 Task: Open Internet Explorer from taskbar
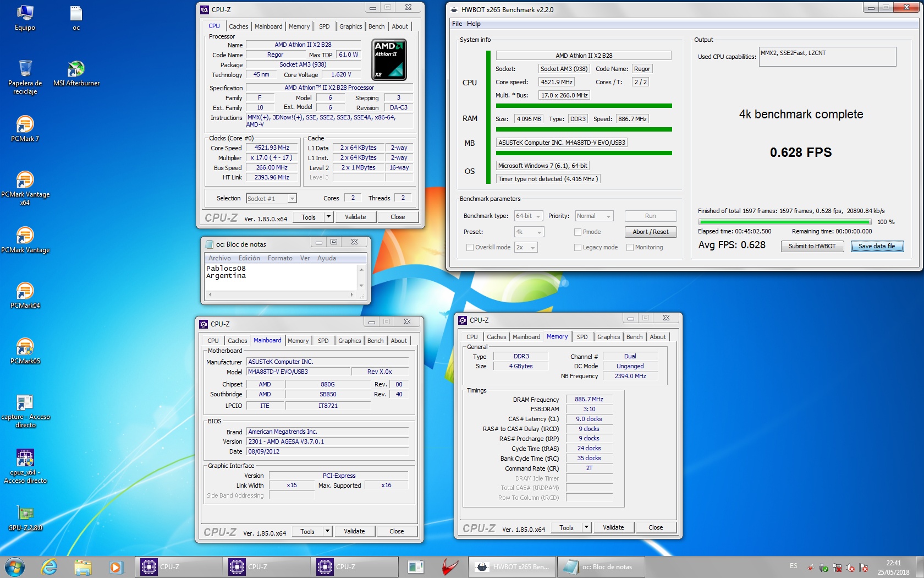(49, 566)
